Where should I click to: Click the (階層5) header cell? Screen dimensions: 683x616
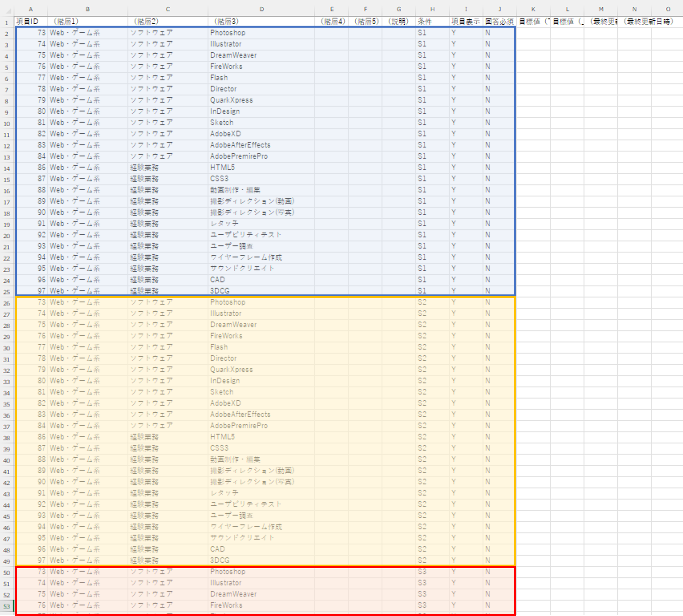tap(365, 22)
